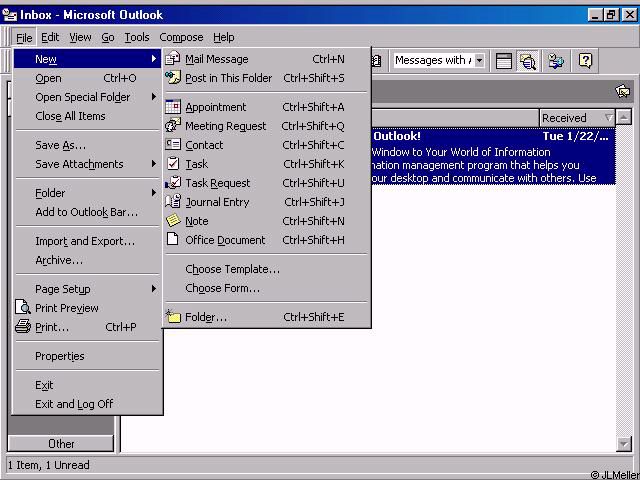Open the Tools menu
The image size is (640, 480).
coord(137,37)
